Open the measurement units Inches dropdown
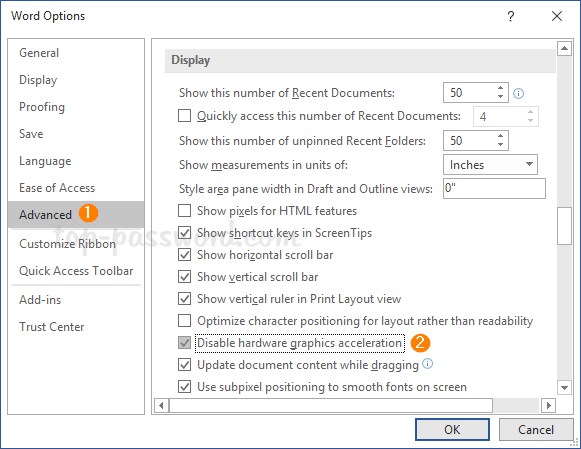 pos(490,164)
